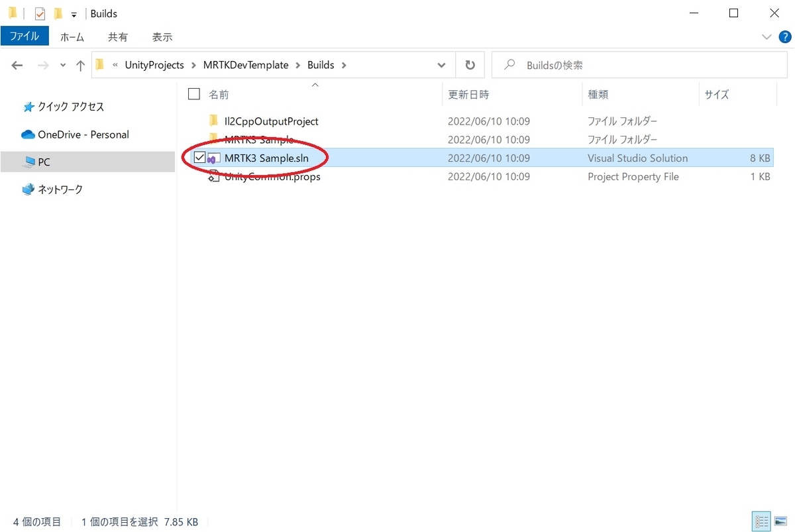Switch to the ホーム tab

coord(72,37)
